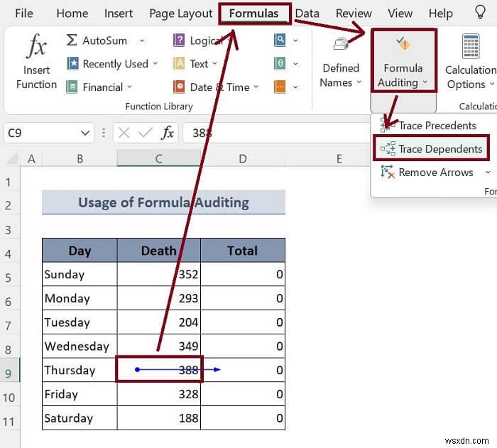Select cell containing Thursday

tap(80, 370)
